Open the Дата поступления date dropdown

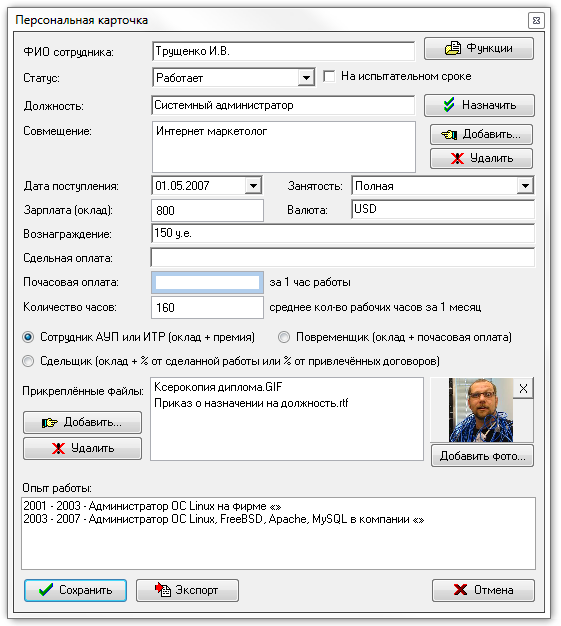pos(253,186)
